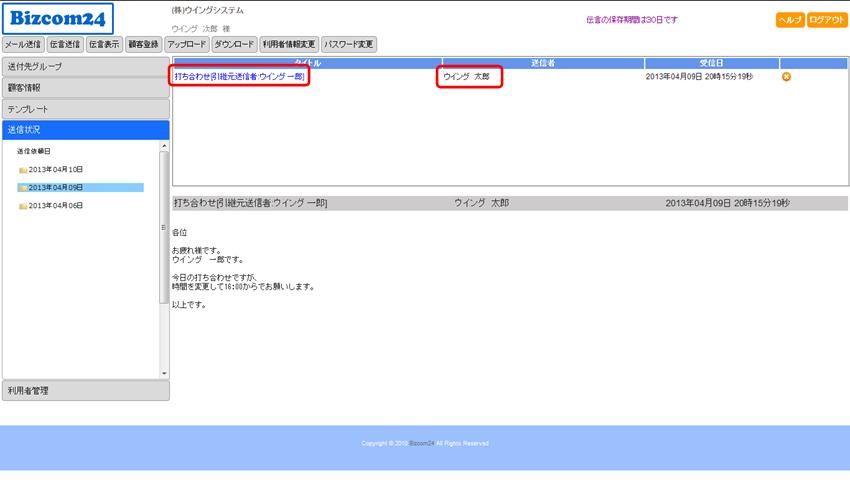Switch to 伝言表示 view

104,44
